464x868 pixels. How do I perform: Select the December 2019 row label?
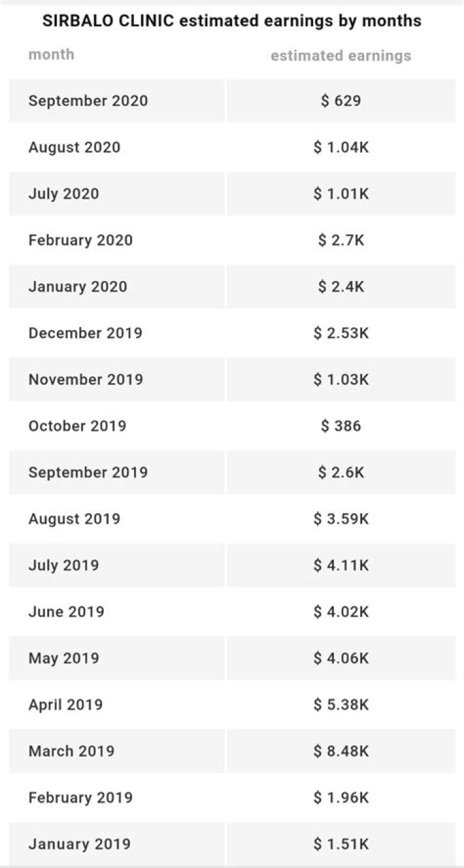[x=86, y=333]
